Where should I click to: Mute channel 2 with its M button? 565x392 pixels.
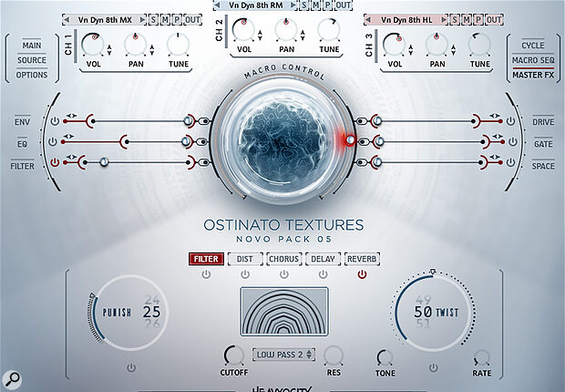pos(315,5)
